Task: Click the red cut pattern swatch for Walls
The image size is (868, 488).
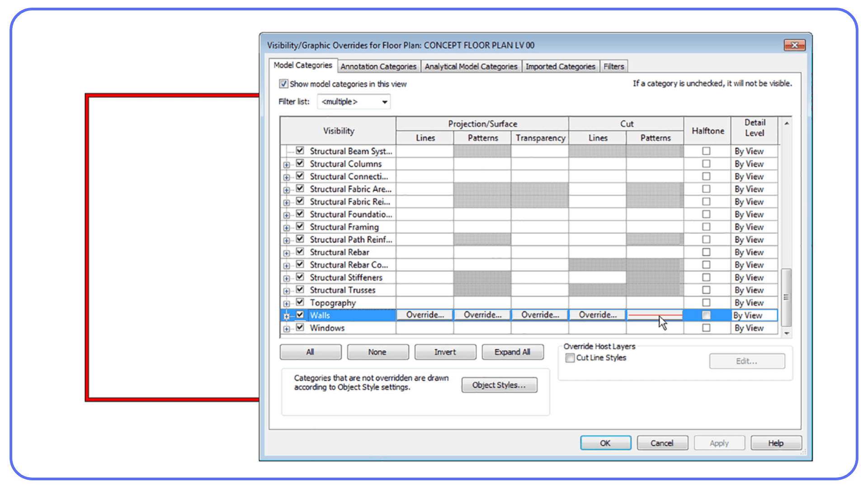Action: point(654,314)
